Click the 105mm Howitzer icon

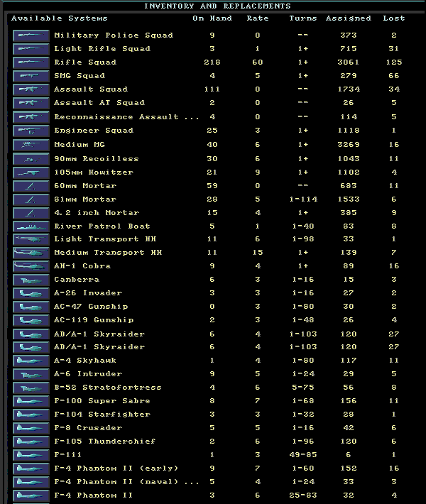tap(31, 172)
